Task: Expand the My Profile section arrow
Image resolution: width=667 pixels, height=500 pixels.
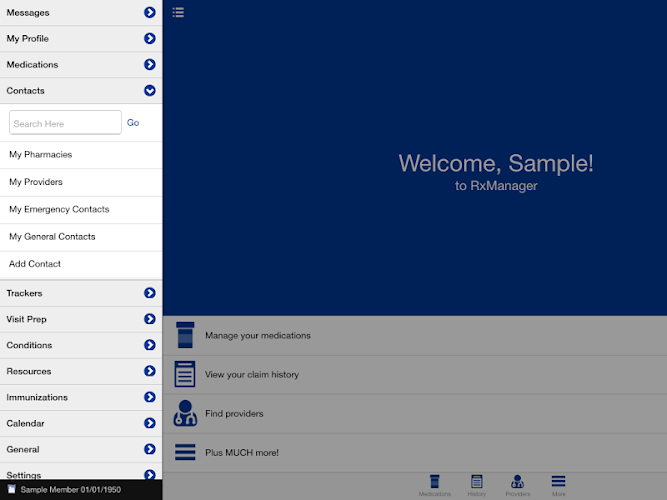Action: pos(150,38)
